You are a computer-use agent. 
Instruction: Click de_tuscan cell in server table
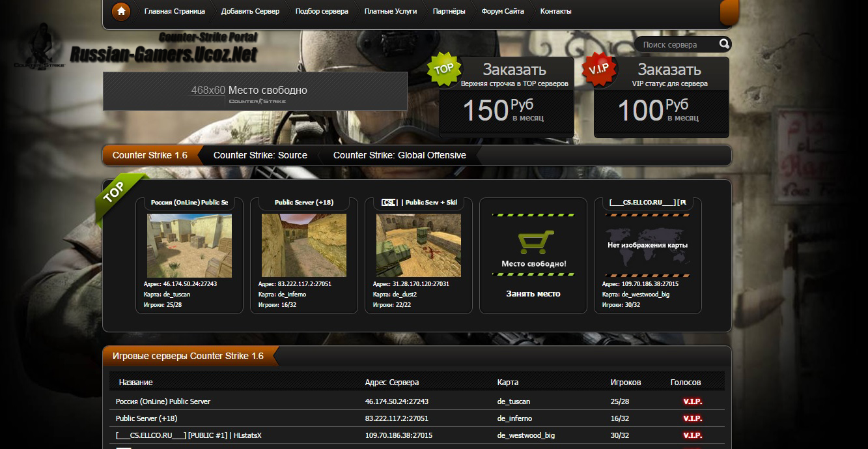point(514,401)
